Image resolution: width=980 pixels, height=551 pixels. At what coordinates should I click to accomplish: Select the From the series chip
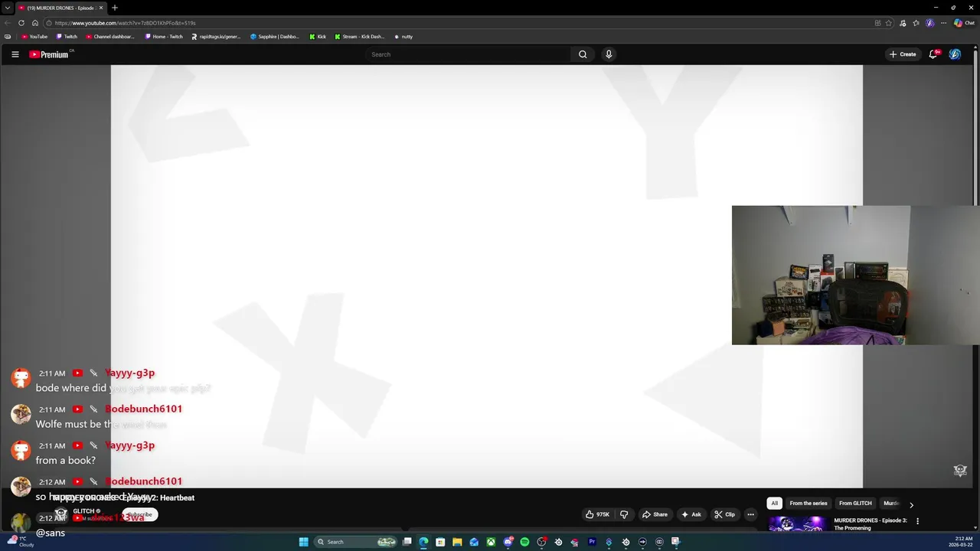[808, 504]
